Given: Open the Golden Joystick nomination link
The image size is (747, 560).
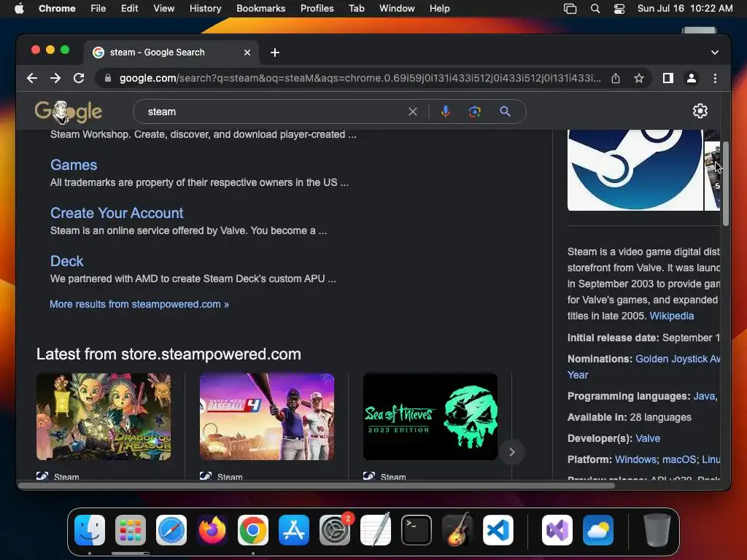Looking at the screenshot, I should point(678,359).
